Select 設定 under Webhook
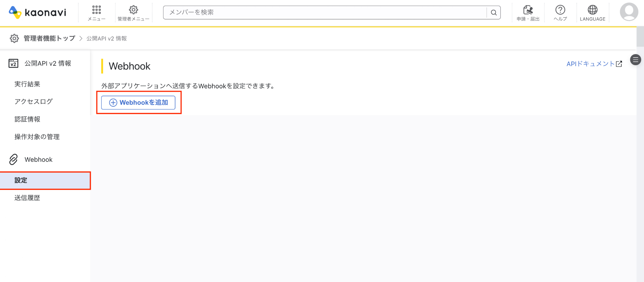Viewport: 644px width, 282px height. (x=45, y=180)
